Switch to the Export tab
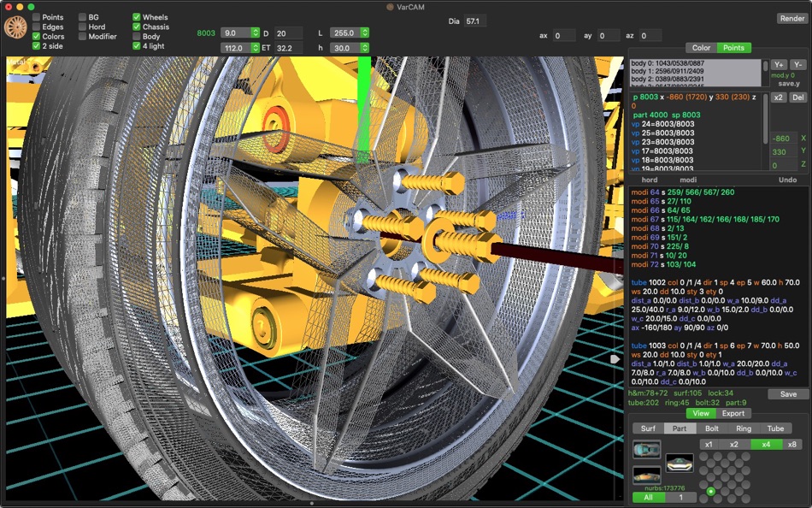This screenshot has width=812, height=508. pos(733,413)
